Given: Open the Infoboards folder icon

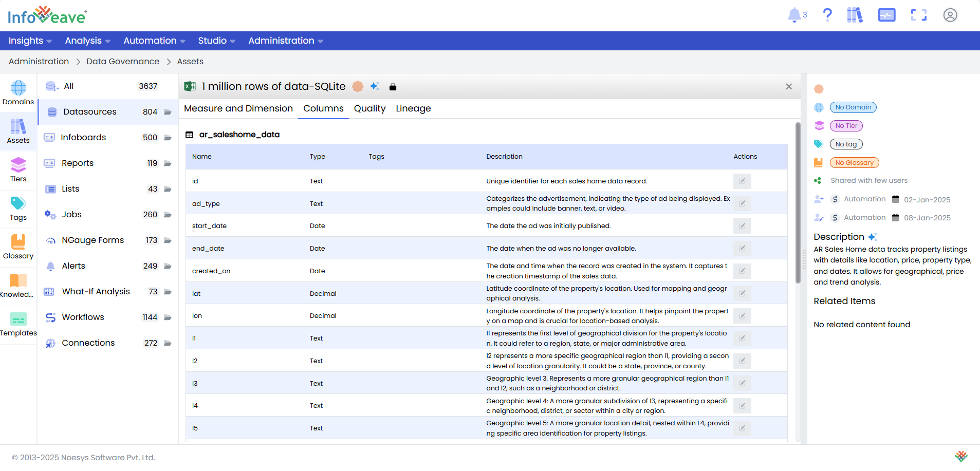Looking at the screenshot, I should tap(168, 138).
